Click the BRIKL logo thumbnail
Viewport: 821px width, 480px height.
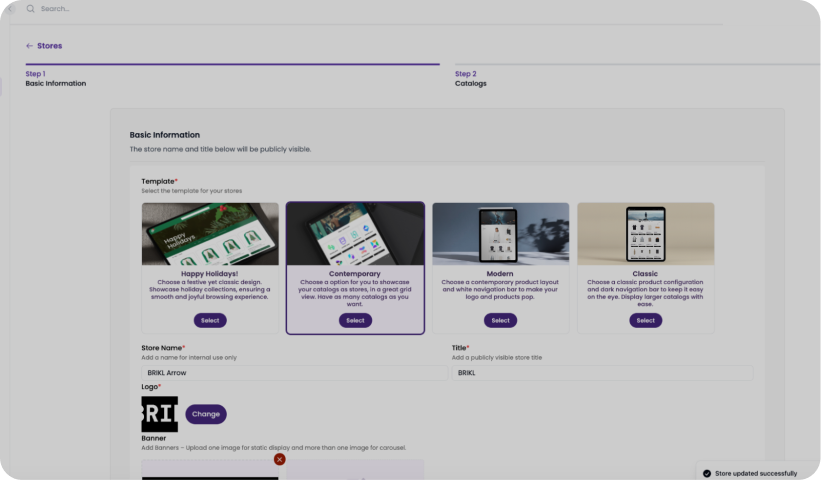(x=159, y=414)
